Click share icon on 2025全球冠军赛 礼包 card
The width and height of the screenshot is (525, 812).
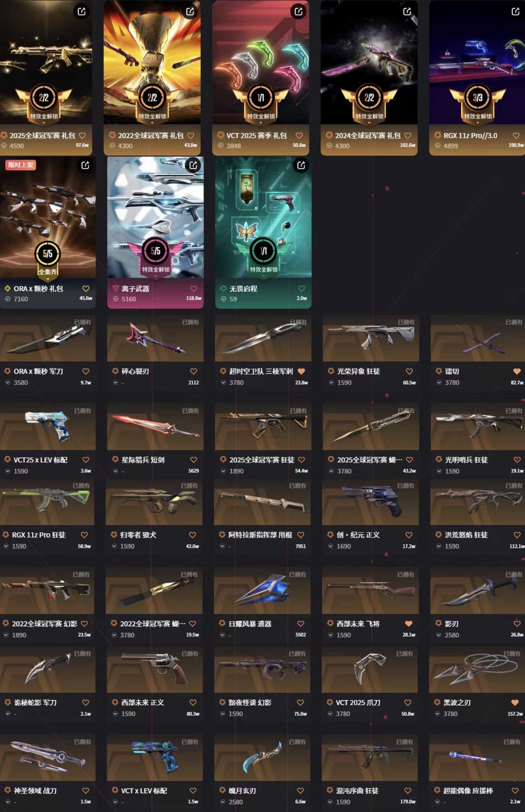coord(82,11)
